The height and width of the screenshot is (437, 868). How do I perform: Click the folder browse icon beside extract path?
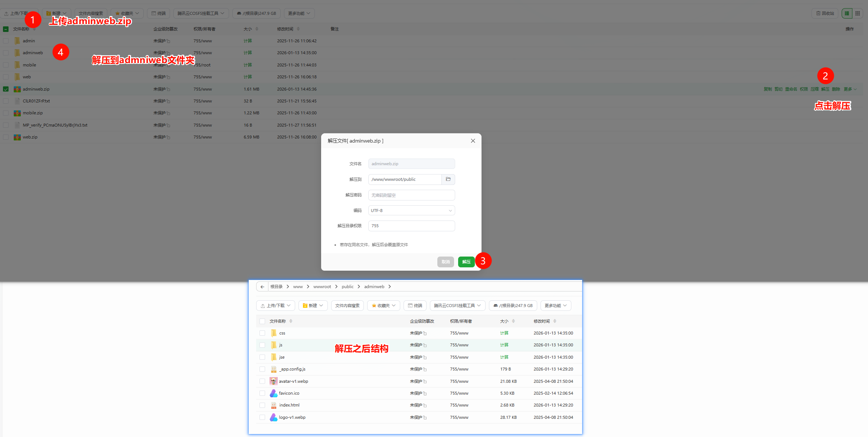(448, 179)
